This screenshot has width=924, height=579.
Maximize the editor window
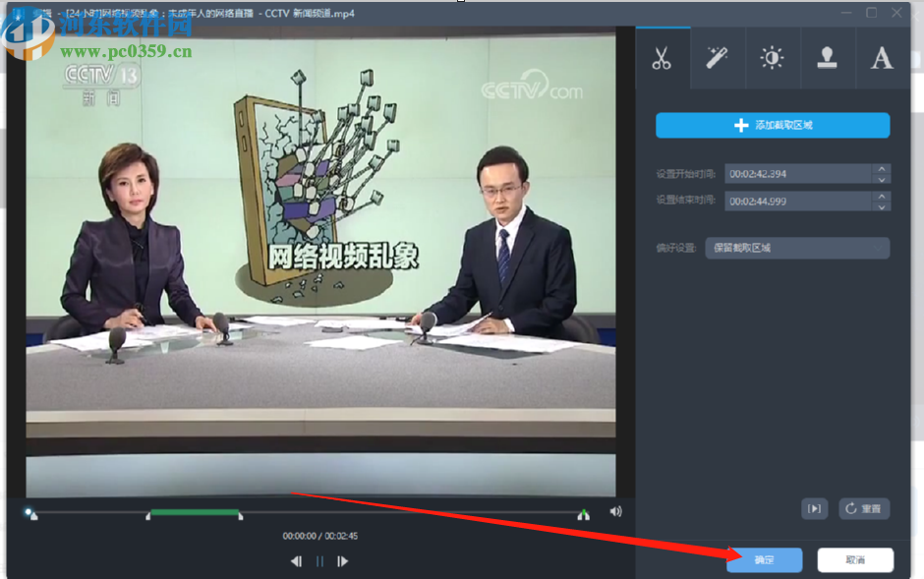click(872, 13)
